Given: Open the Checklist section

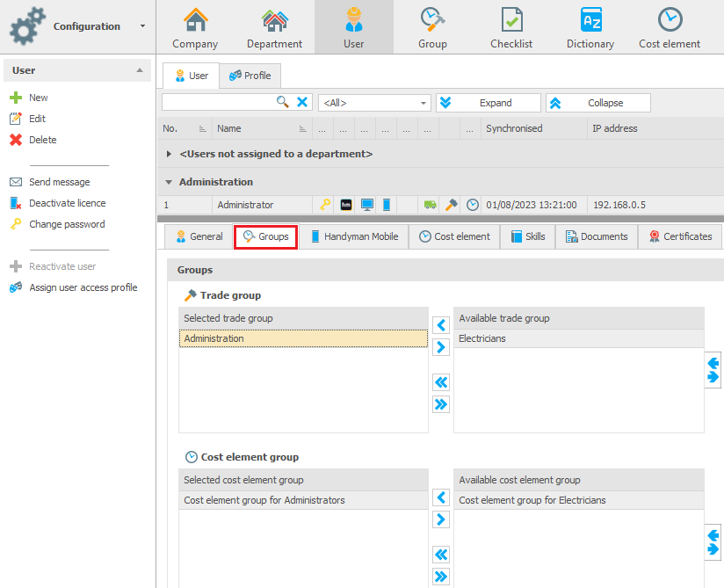Looking at the screenshot, I should 511,27.
